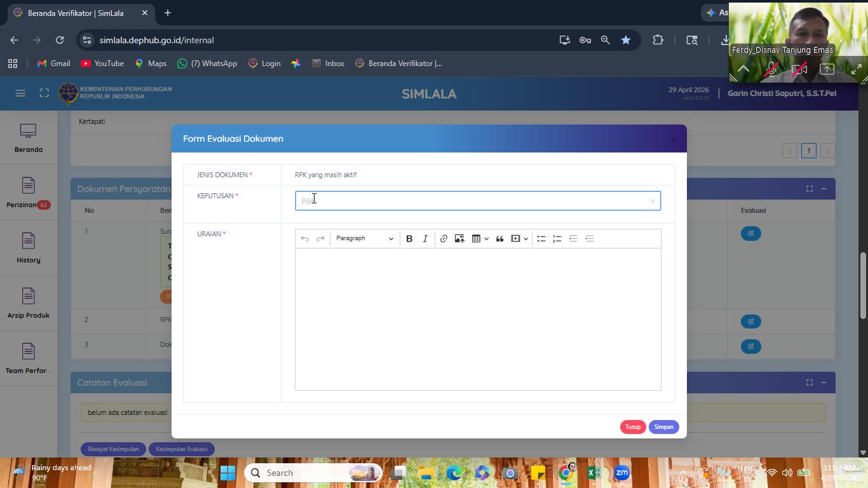Toggle the hamburger sidebar menu icon

click(20, 93)
